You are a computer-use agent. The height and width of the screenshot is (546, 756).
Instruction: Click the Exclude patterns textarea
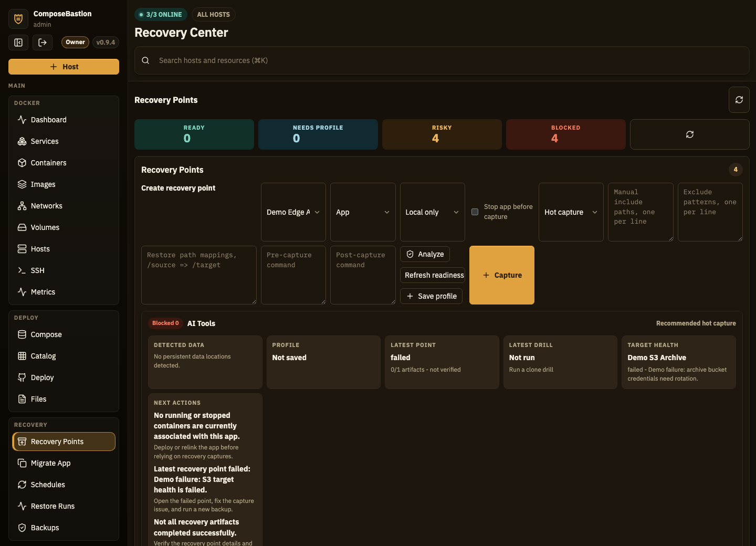point(710,212)
